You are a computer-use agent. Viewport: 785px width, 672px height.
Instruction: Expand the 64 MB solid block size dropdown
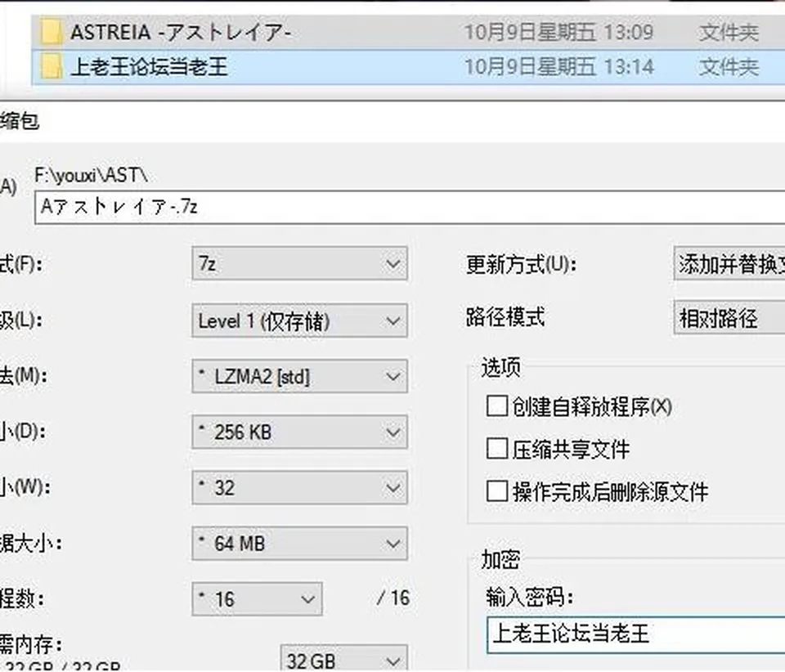(x=299, y=543)
